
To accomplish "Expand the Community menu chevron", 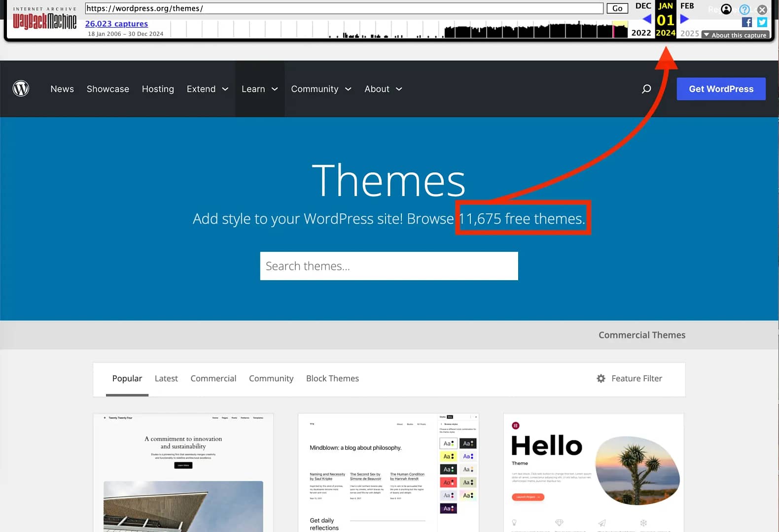I will (x=348, y=89).
